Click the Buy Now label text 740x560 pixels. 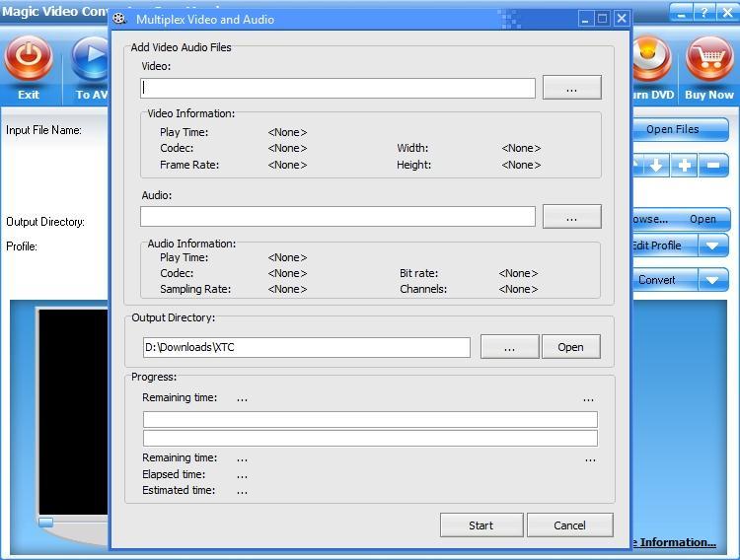(x=708, y=95)
